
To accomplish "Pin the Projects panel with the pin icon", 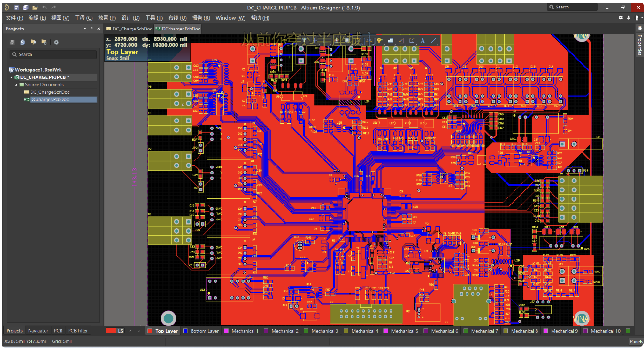I will tap(92, 29).
